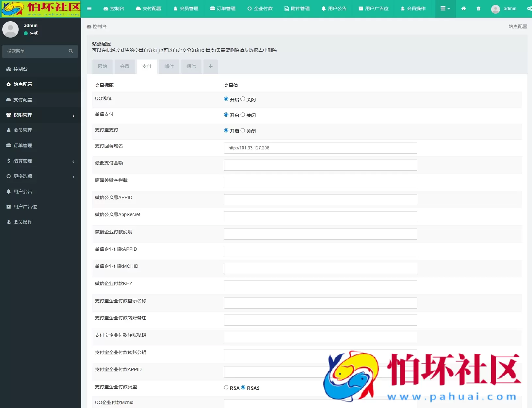This screenshot has width=532, height=408.
Task: Click the trash can icon in header
Action: pos(478,9)
